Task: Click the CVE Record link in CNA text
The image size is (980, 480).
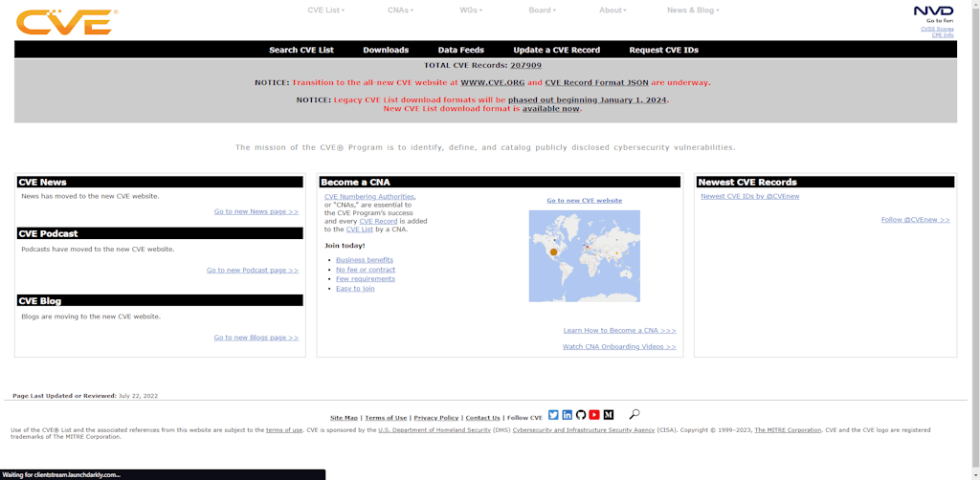Action: click(x=379, y=221)
